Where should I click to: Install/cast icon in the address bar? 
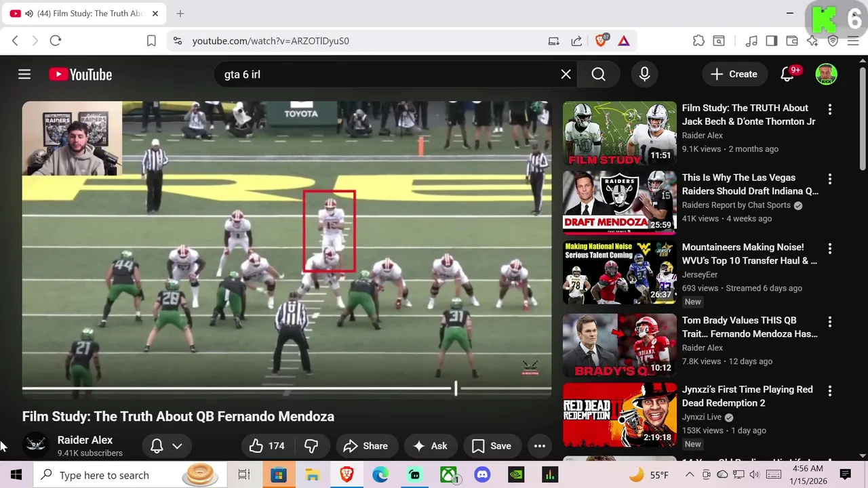point(554,41)
